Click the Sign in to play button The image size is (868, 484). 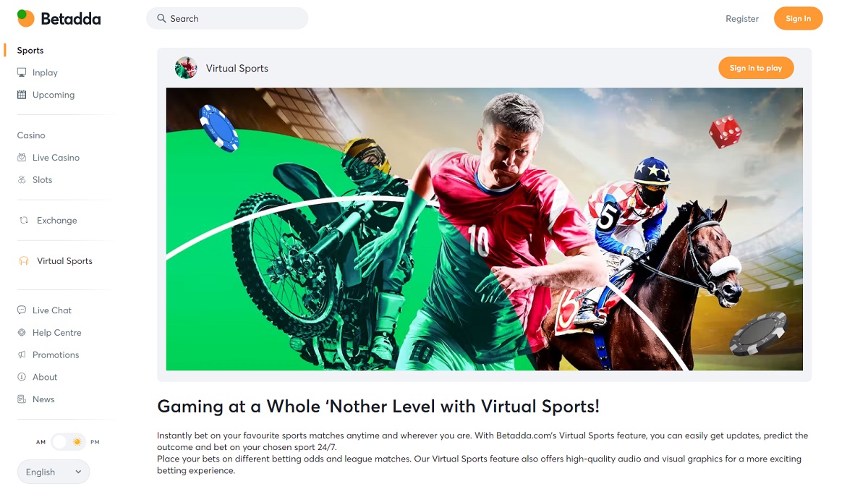pos(756,68)
